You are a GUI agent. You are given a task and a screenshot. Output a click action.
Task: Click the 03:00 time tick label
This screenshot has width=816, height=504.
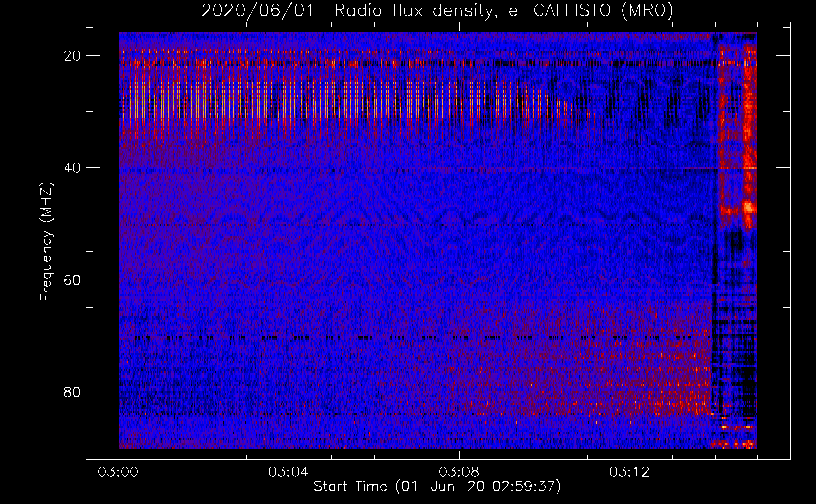coord(118,472)
